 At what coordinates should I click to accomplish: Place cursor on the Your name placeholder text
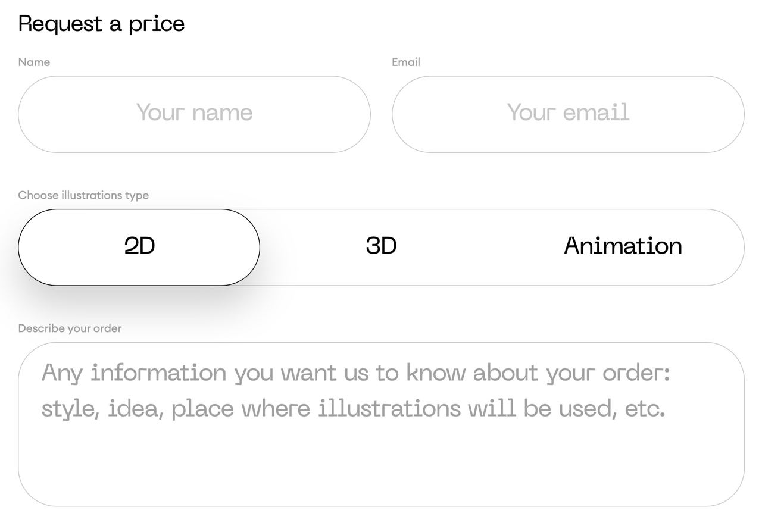194,112
